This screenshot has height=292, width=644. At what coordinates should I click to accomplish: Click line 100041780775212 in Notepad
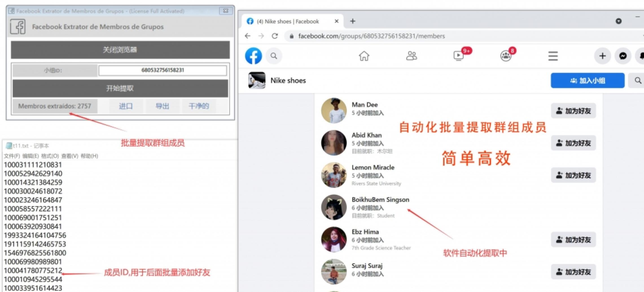[33, 271]
